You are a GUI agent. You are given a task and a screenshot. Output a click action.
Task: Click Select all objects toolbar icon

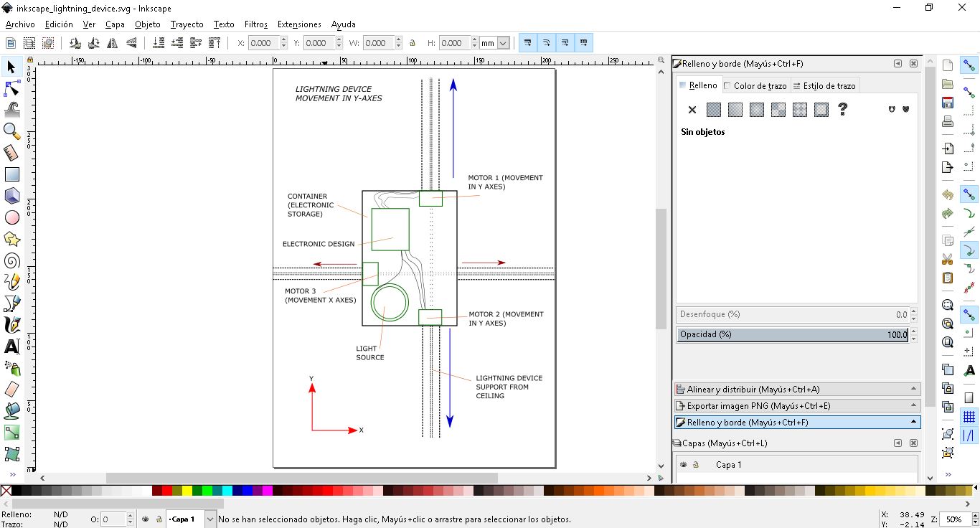(x=11, y=43)
